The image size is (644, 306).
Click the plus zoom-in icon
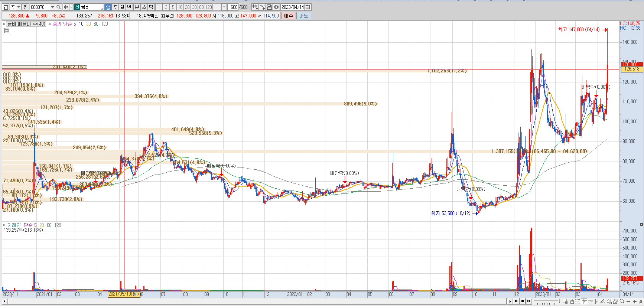[635, 301]
